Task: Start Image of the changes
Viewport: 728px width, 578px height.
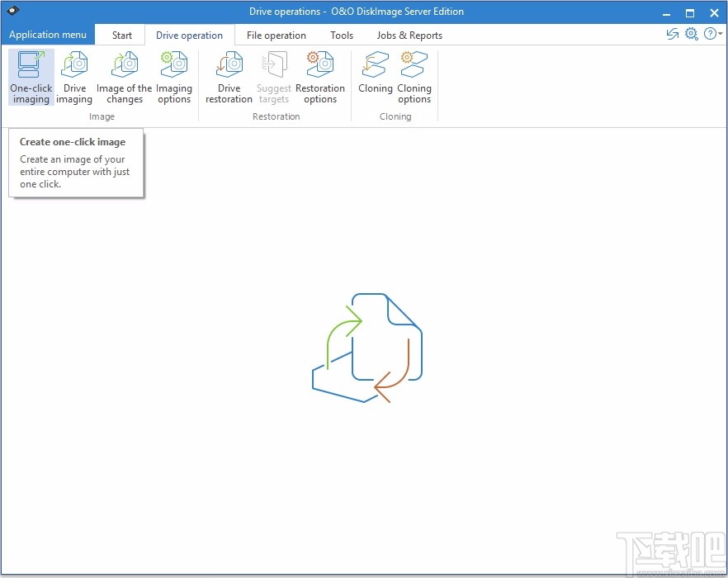Action: click(x=123, y=76)
